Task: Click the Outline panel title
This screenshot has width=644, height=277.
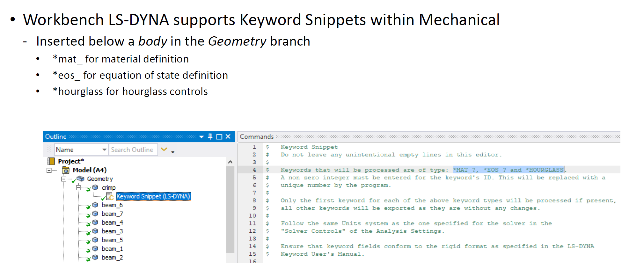Action: tap(56, 136)
